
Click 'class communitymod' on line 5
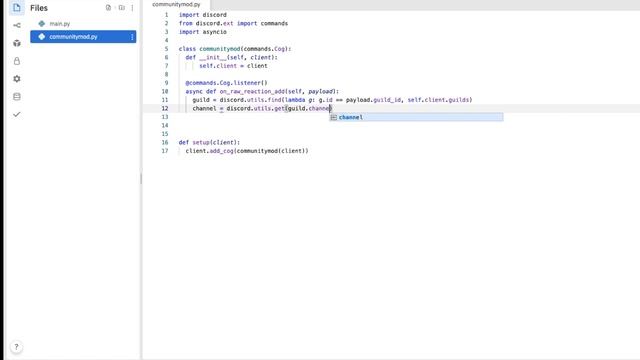pos(209,49)
